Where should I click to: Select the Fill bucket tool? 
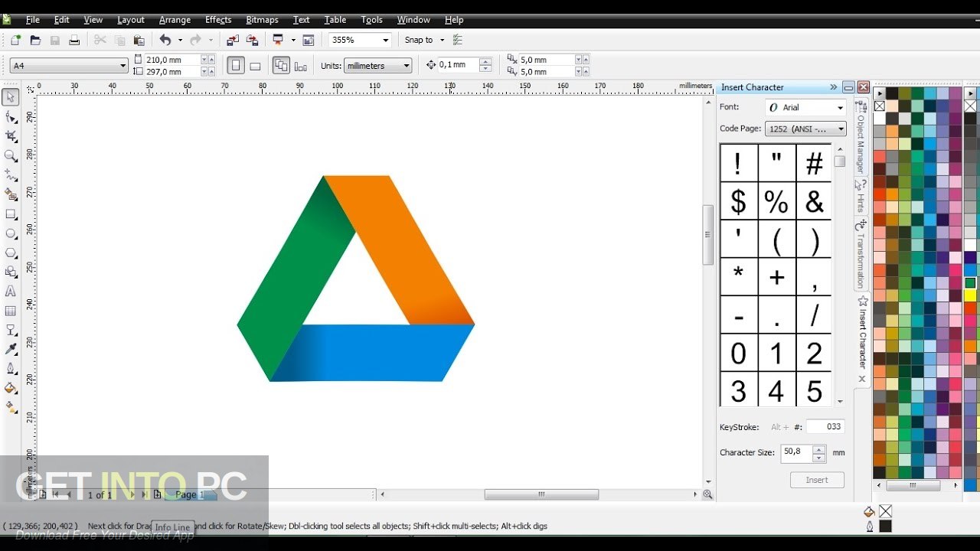11,388
